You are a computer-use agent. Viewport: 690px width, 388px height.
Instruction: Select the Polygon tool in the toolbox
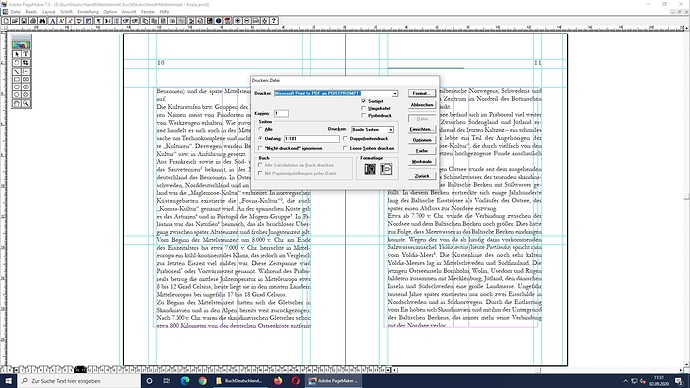[x=17, y=94]
